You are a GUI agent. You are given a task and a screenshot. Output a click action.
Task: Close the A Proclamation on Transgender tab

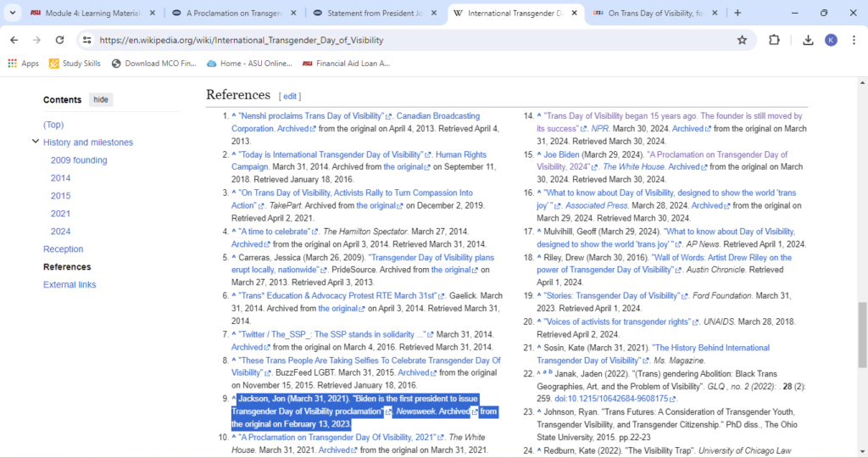coord(293,13)
